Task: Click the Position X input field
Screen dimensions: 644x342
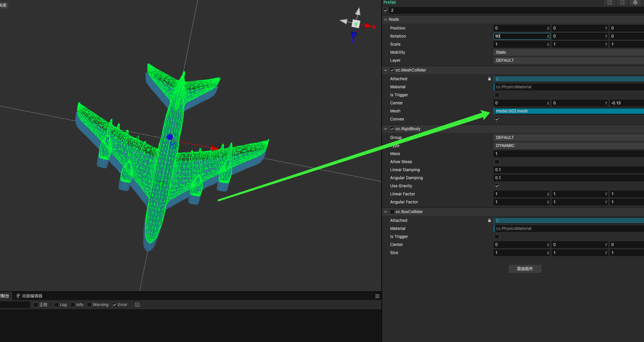Action: point(522,28)
